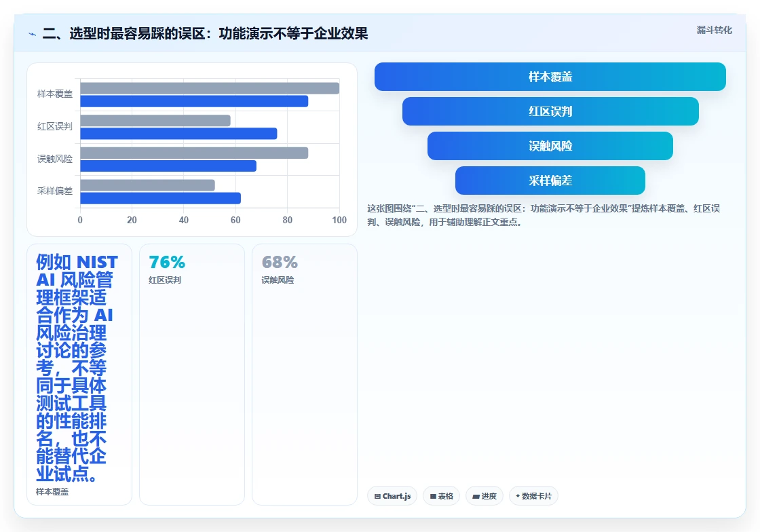Select the 红区误判 funnel stage

coord(550,111)
